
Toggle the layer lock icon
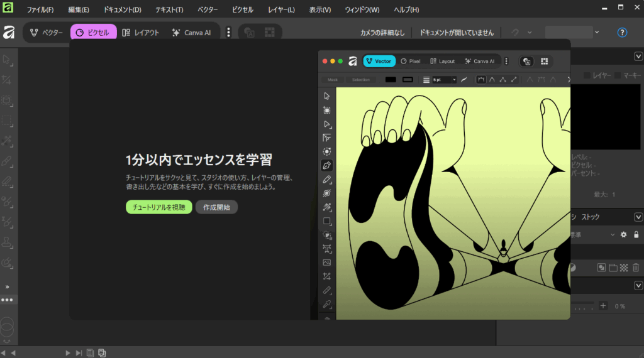pos(636,234)
